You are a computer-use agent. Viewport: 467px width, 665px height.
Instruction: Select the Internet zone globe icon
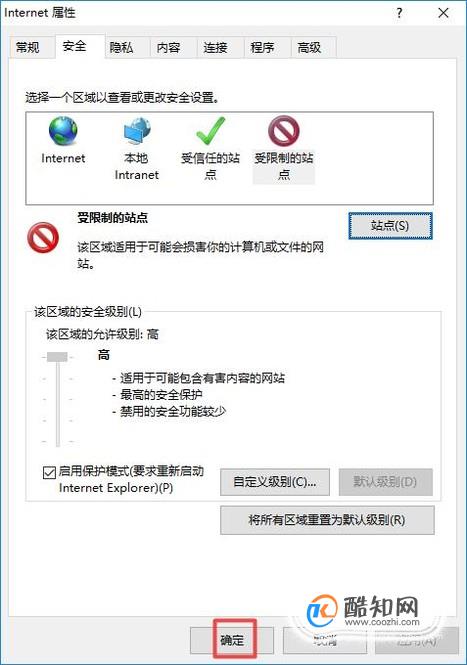(x=63, y=131)
